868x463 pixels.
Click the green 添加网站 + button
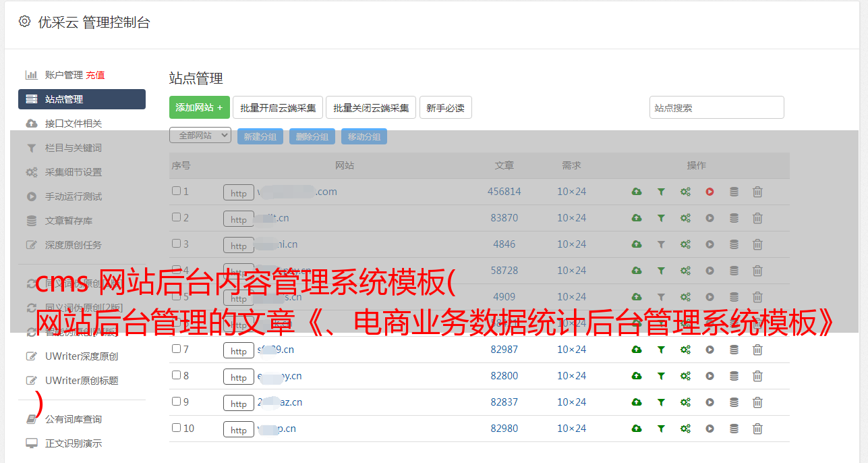coord(199,107)
